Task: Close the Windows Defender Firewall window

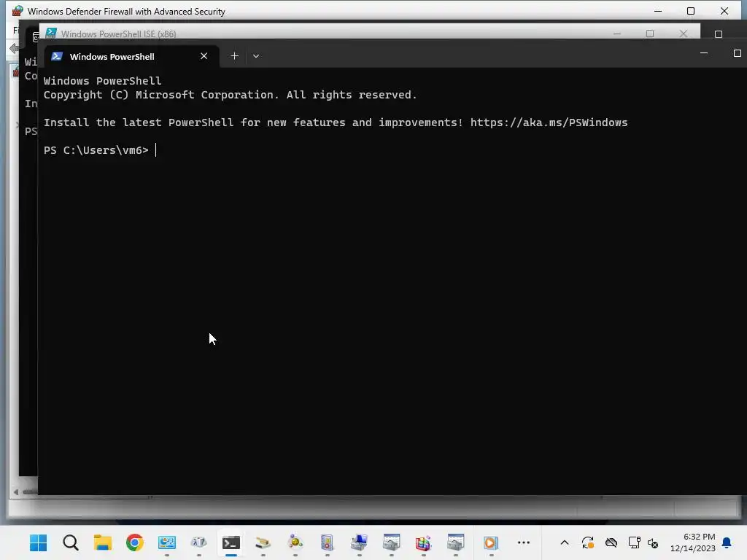Action: [x=724, y=11]
